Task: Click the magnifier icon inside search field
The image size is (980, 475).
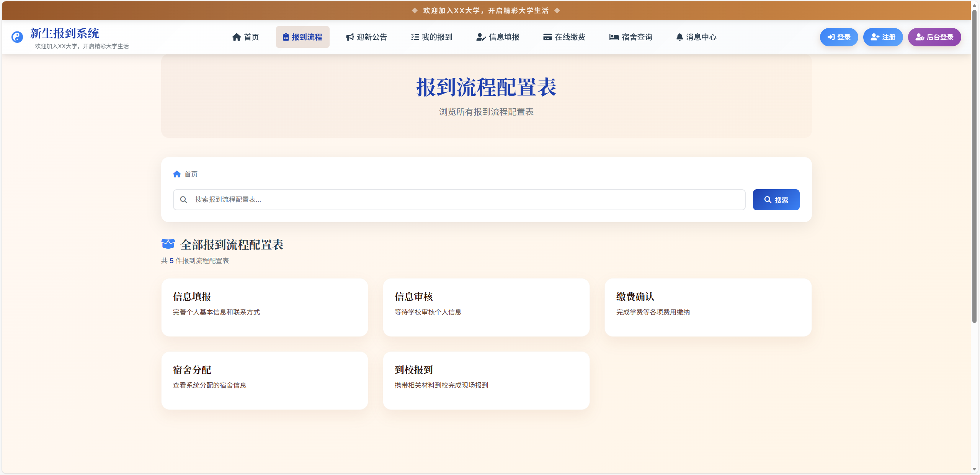Action: pyautogui.click(x=184, y=200)
